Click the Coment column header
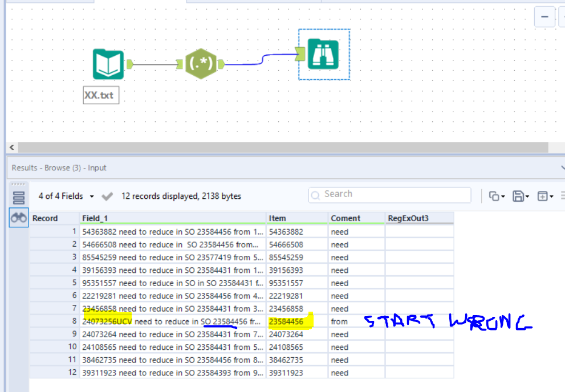This screenshot has width=565, height=392. (x=356, y=218)
